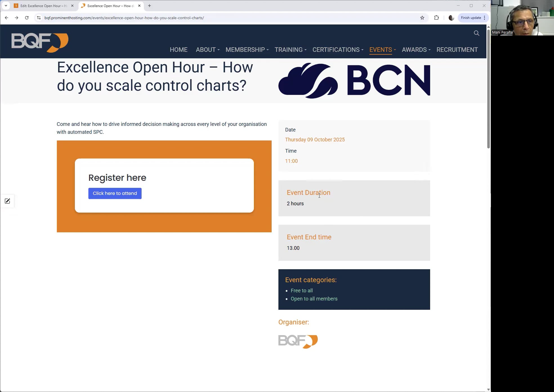Open the Free to all category link

301,291
